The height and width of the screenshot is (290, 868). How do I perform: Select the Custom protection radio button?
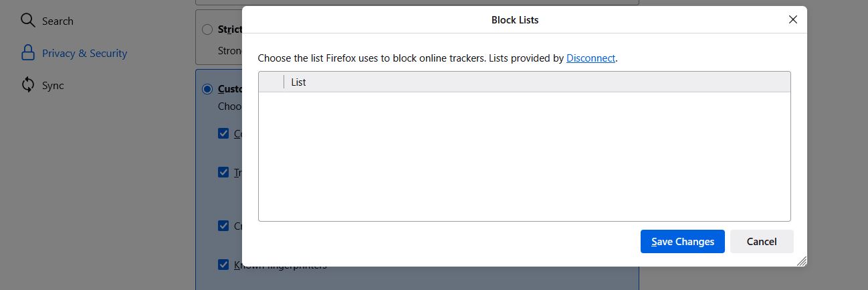[x=207, y=89]
